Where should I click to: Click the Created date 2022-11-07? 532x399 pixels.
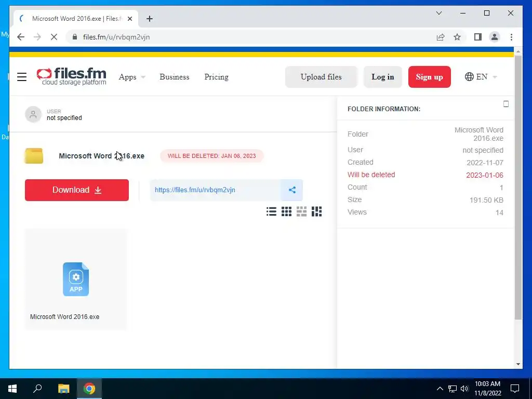point(485,163)
